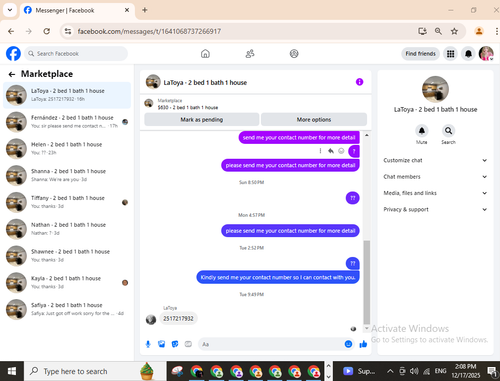
Task: Mute the conversation with the bell icon
Action: point(422,131)
